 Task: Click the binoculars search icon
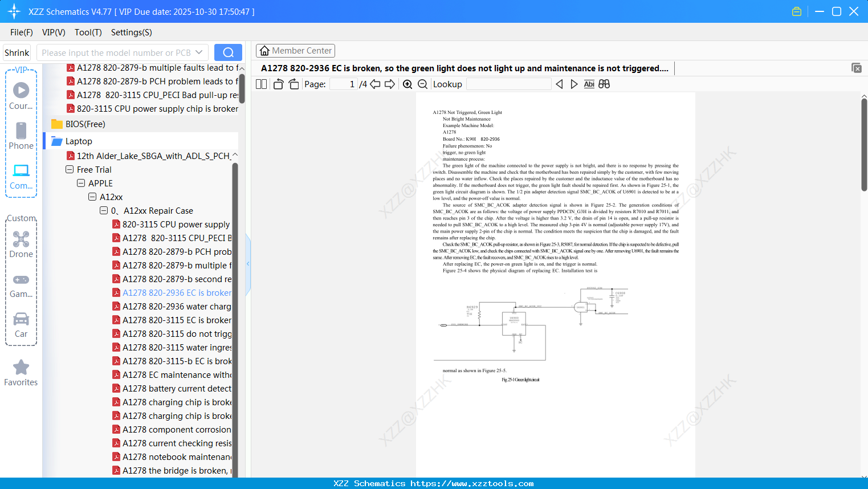(604, 84)
